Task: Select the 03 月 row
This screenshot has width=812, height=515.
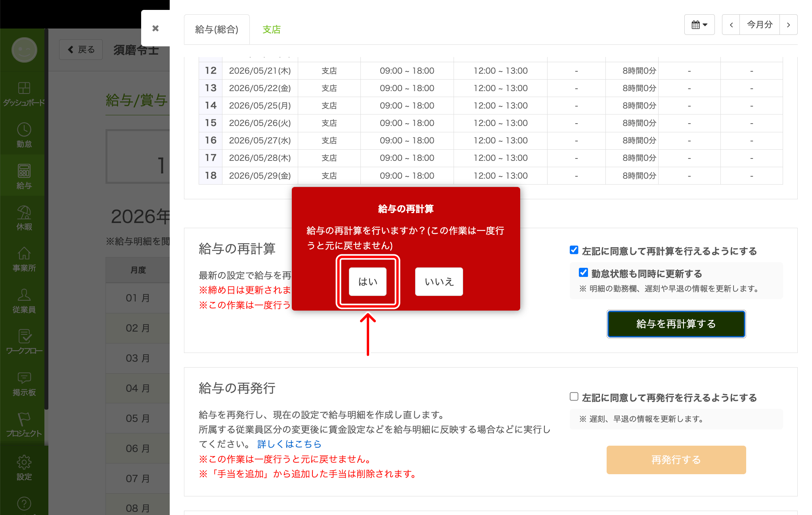Action: pyautogui.click(x=138, y=358)
